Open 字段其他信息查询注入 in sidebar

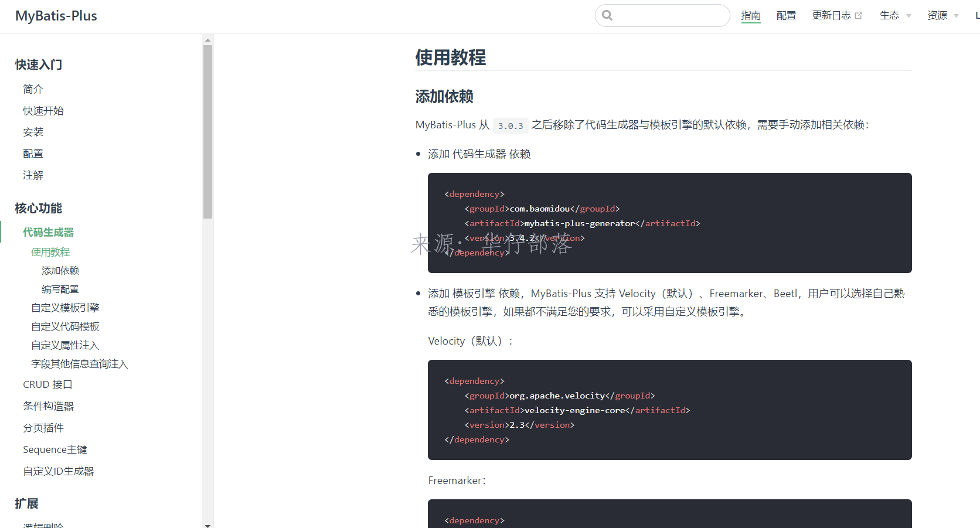click(x=79, y=364)
